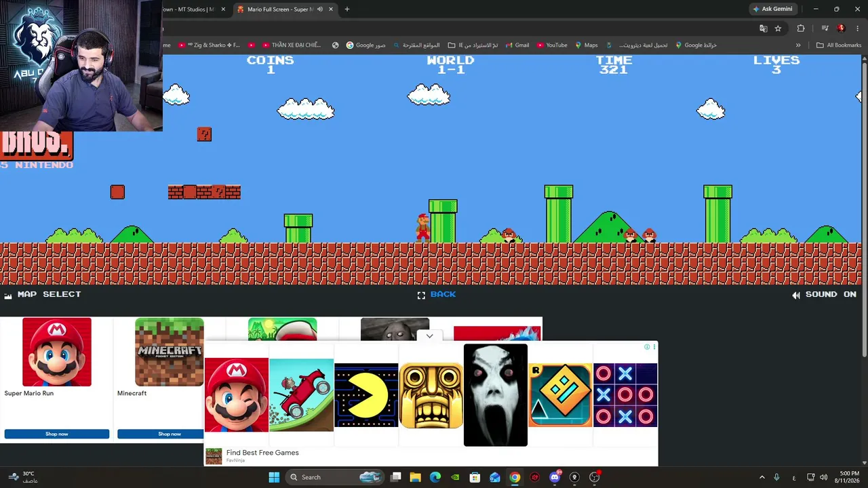Viewport: 868px width, 488px height.
Task: Open the Outlook app on the taskbar
Action: (x=495, y=477)
